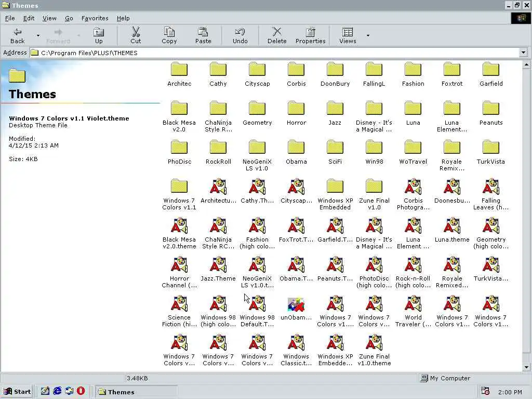Undo the last action
This screenshot has width=532, height=399.
(x=240, y=36)
